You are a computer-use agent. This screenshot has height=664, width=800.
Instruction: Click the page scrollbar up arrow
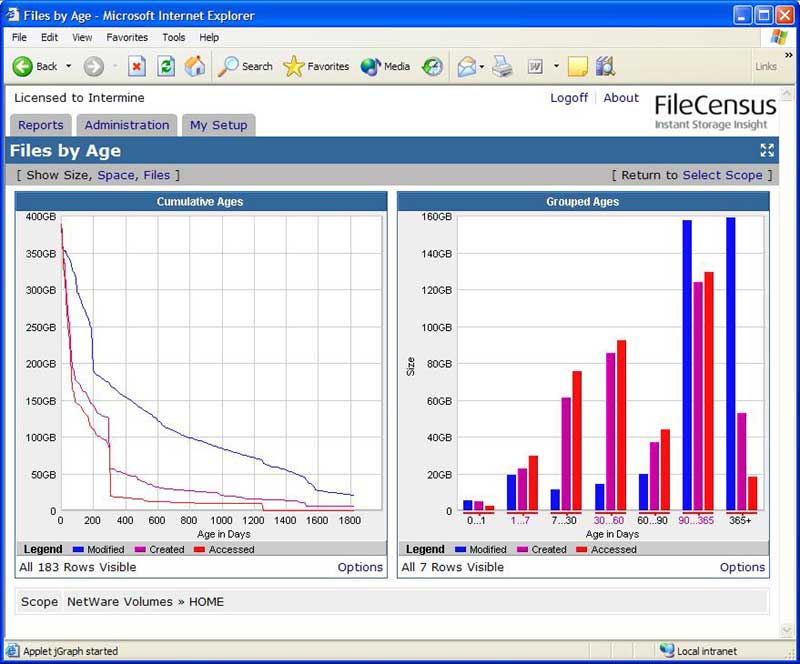pyautogui.click(x=787, y=93)
